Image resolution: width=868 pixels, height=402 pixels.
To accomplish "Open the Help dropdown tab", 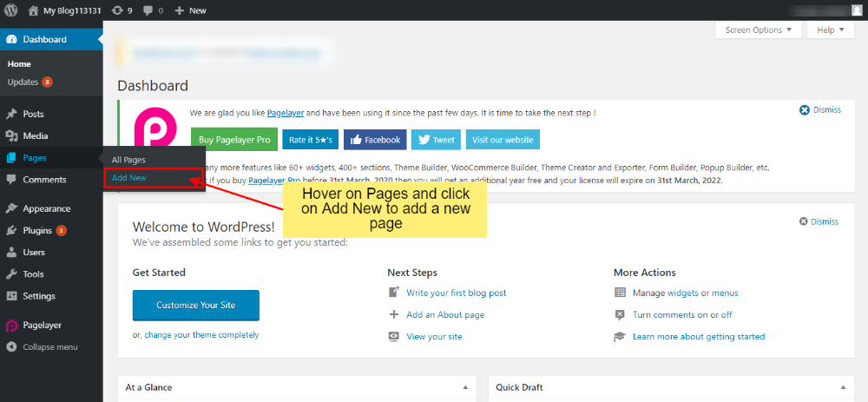I will [830, 30].
